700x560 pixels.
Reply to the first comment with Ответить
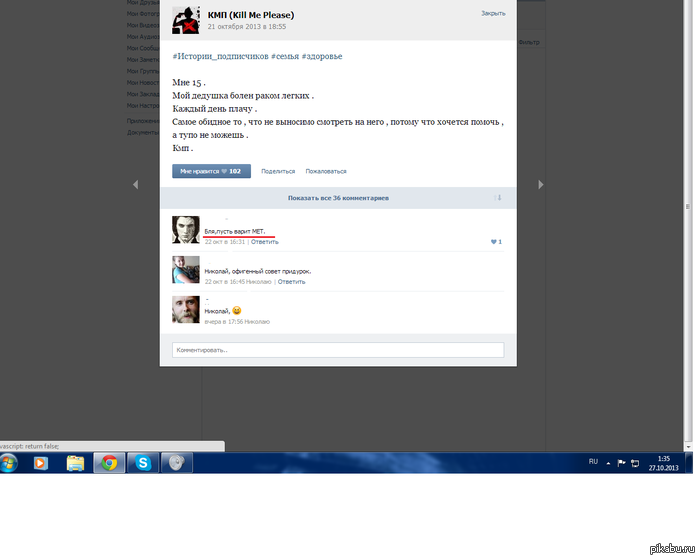coord(265,242)
